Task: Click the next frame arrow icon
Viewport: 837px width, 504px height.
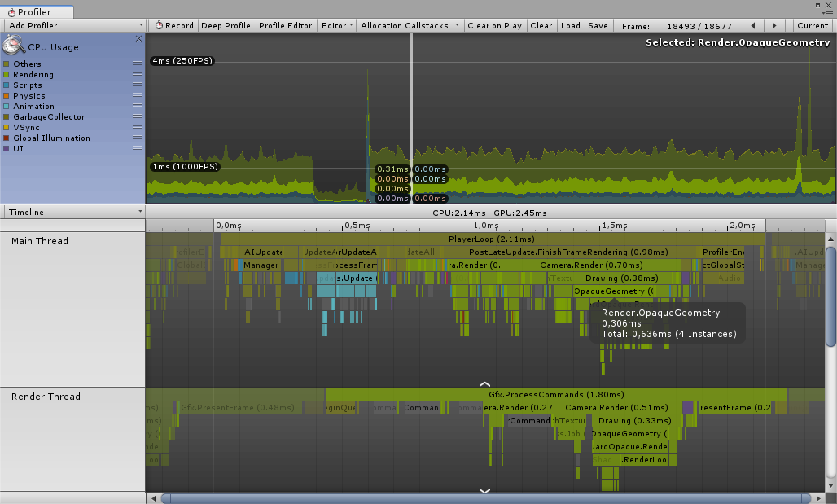Action: (x=774, y=25)
